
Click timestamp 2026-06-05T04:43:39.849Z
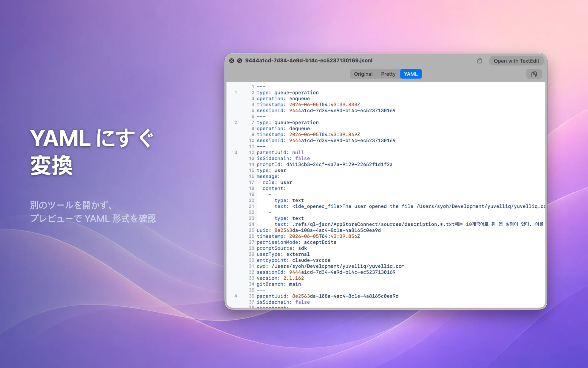(x=324, y=134)
